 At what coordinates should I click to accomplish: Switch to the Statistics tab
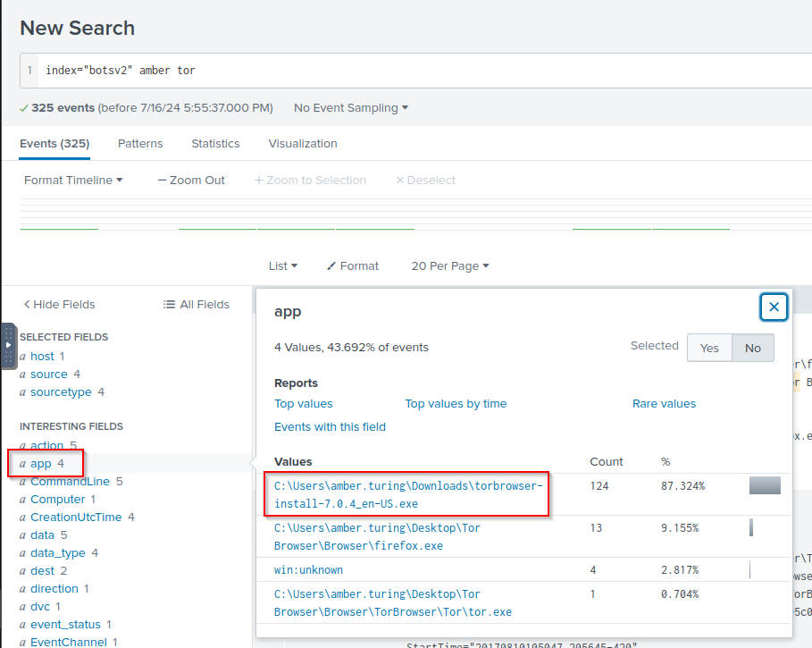click(x=215, y=144)
